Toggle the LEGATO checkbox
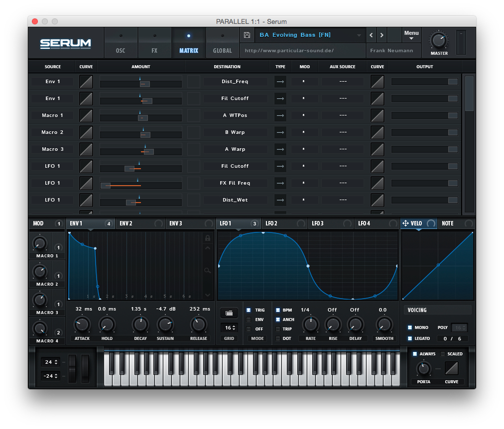Image resolution: width=504 pixels, height=429 pixels. coord(410,338)
